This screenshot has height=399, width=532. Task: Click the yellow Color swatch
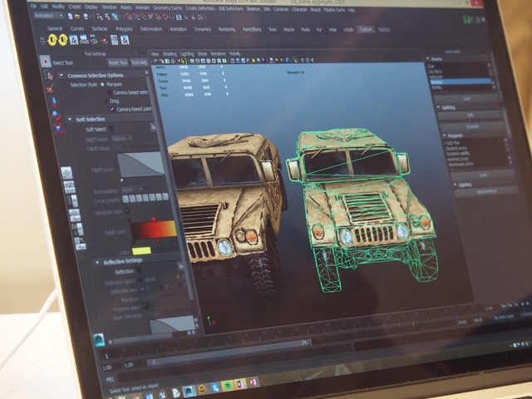(x=141, y=250)
